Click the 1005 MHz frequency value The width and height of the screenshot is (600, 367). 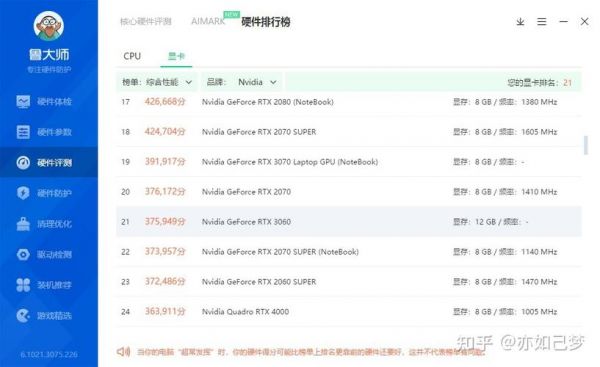tap(539, 312)
